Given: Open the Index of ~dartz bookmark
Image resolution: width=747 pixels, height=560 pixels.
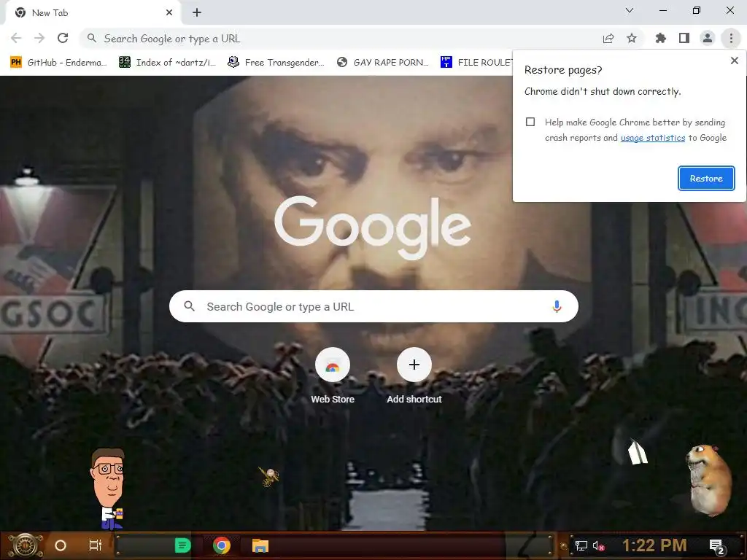Looking at the screenshot, I should pos(167,63).
